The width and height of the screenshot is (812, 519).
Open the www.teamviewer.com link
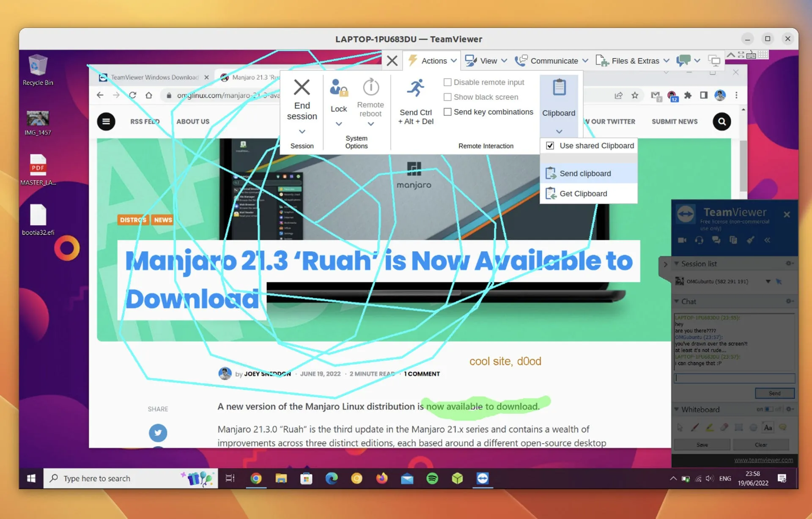pos(764,460)
